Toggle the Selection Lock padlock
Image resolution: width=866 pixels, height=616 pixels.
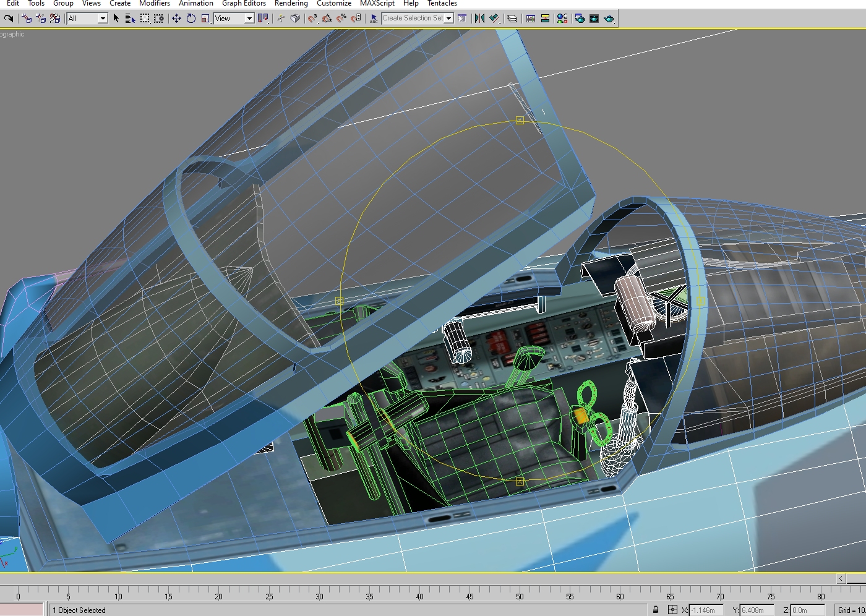(x=656, y=610)
